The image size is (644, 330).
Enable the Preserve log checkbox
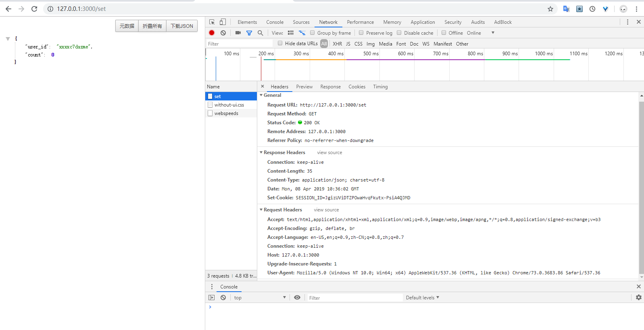[x=361, y=33]
